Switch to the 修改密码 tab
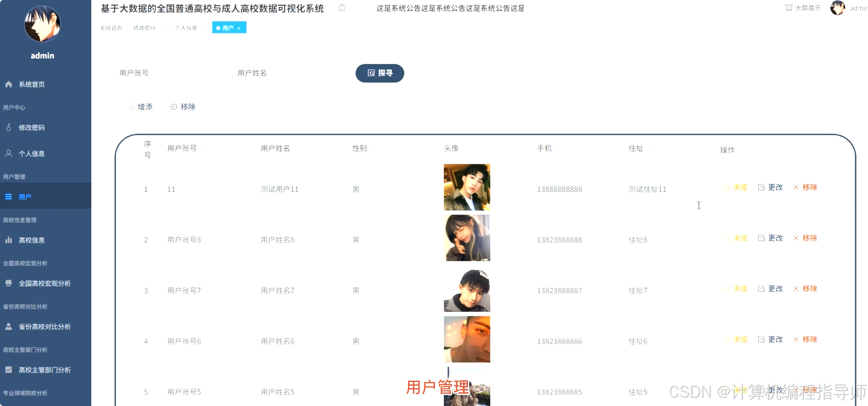868x406 pixels. (x=144, y=28)
